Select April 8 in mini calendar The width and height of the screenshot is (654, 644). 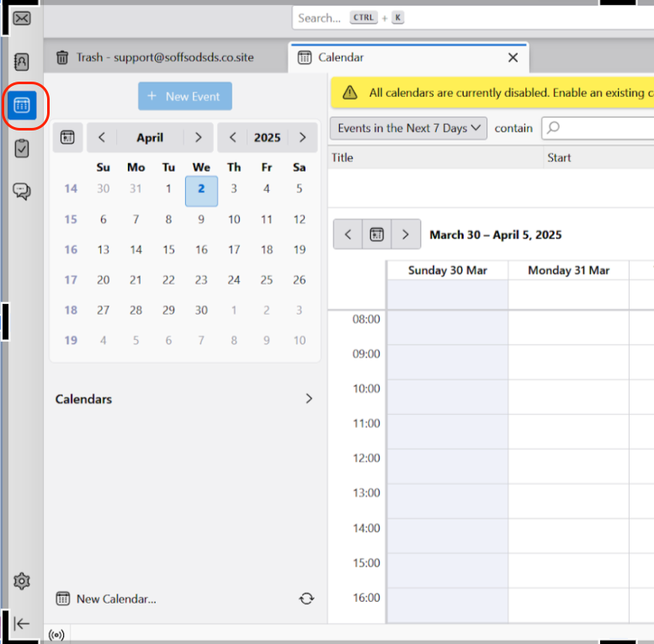tap(168, 220)
